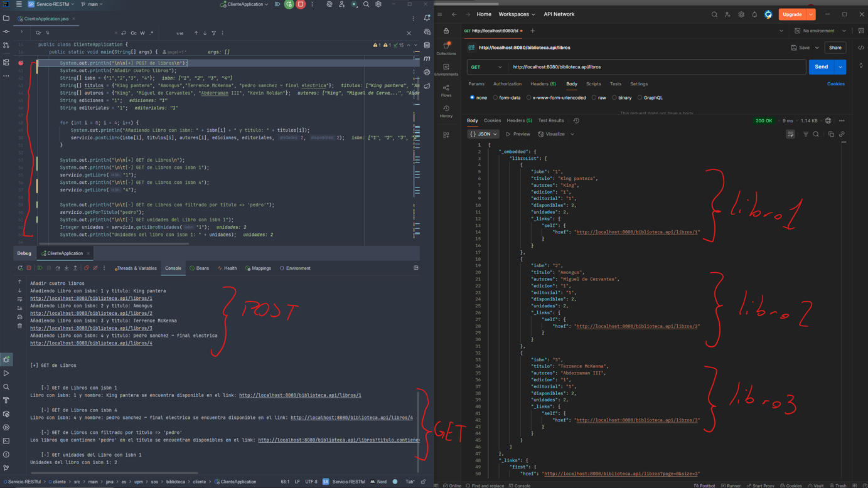Screen dimensions: 868x488
Task: Open Environments in Postman sidebar
Action: pyautogui.click(x=446, y=69)
